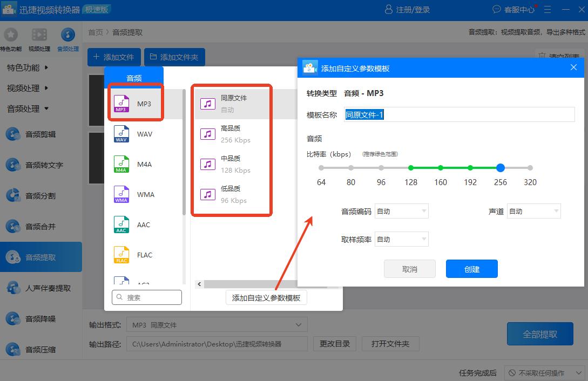
Task: Expand the 取样频率 dropdown
Action: (401, 240)
